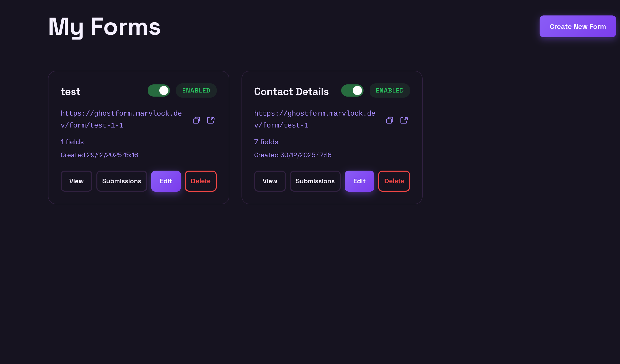Click the ENABLED badge on test form
The width and height of the screenshot is (620, 364).
(x=196, y=90)
